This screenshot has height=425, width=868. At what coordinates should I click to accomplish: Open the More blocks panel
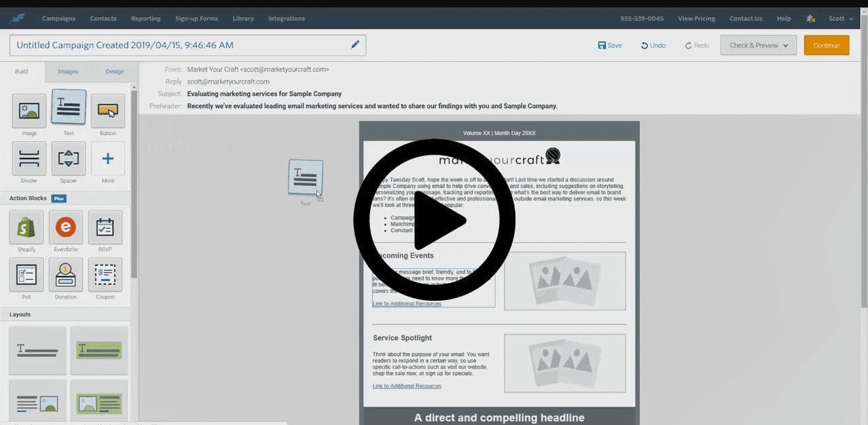pyautogui.click(x=107, y=158)
